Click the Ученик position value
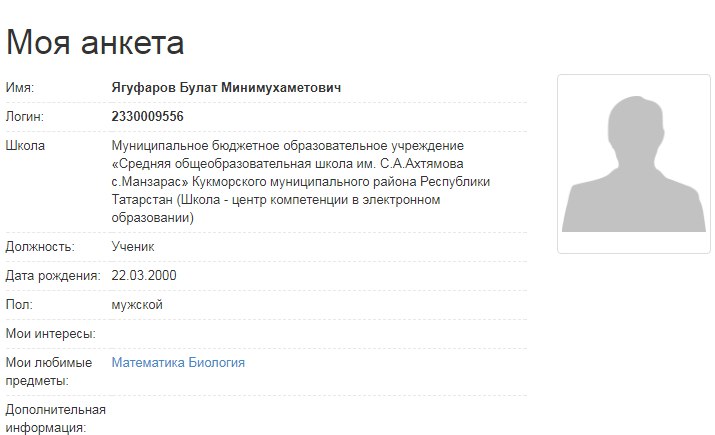Image resolution: width=715 pixels, height=435 pixels. [133, 247]
